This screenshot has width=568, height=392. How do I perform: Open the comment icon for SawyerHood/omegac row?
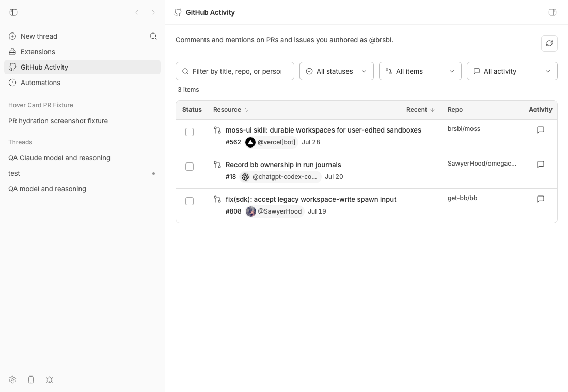(x=541, y=165)
